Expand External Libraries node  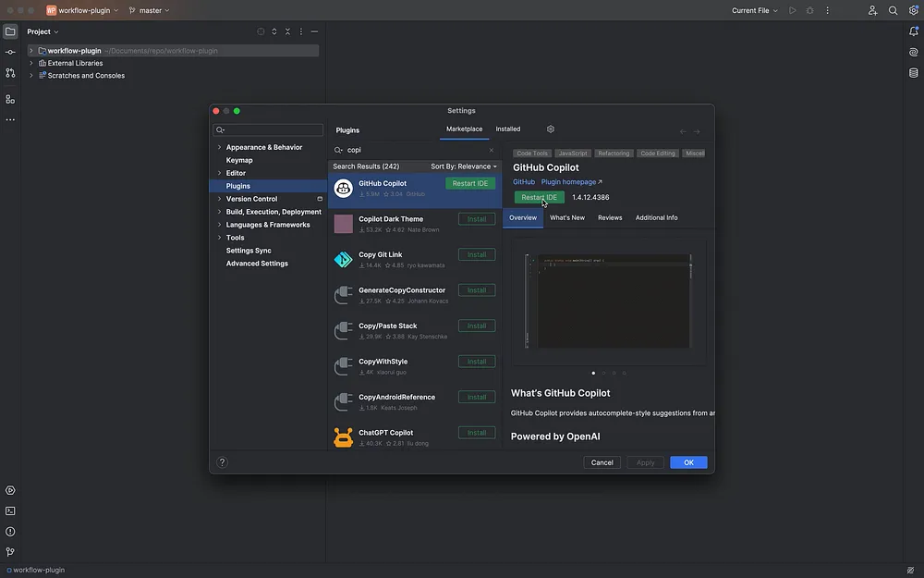click(x=31, y=63)
